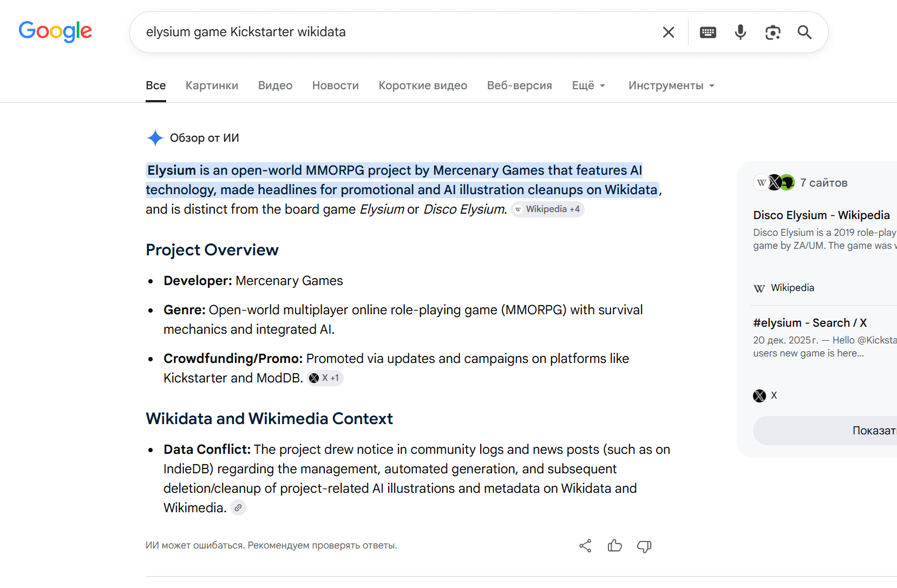Click the Developer: Mercenary Games line
This screenshot has height=588, width=897.
(x=253, y=281)
